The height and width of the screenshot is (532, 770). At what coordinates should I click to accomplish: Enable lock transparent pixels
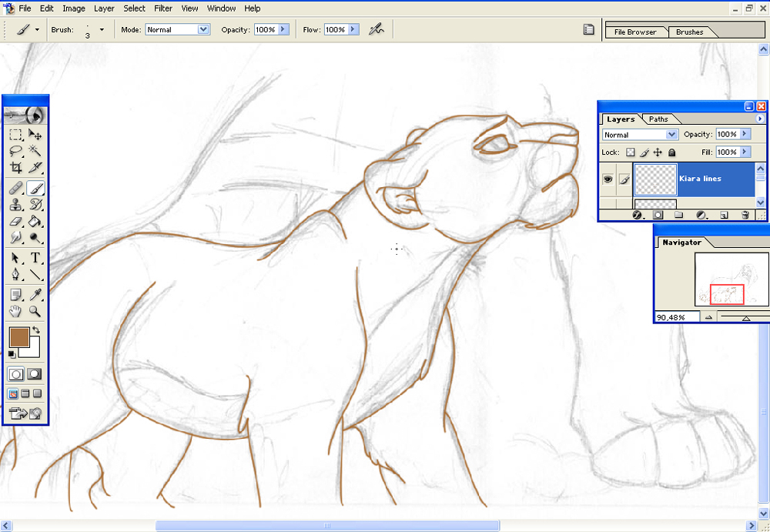click(631, 152)
